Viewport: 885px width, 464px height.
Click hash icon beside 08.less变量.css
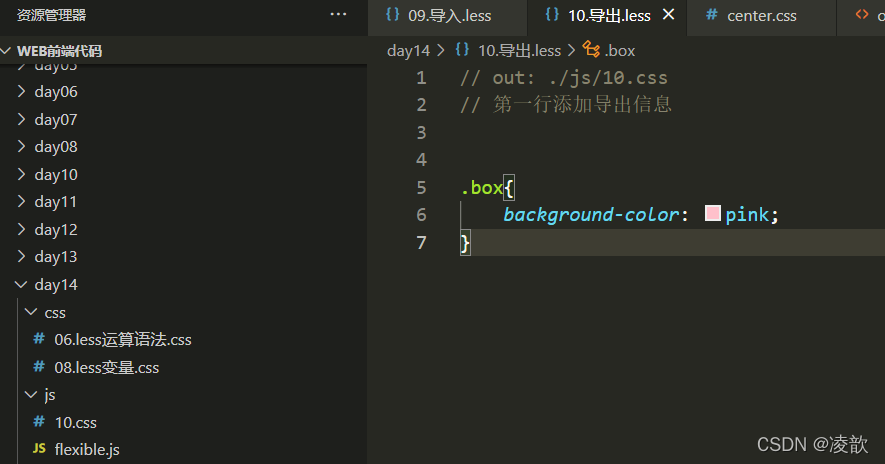[x=39, y=366]
